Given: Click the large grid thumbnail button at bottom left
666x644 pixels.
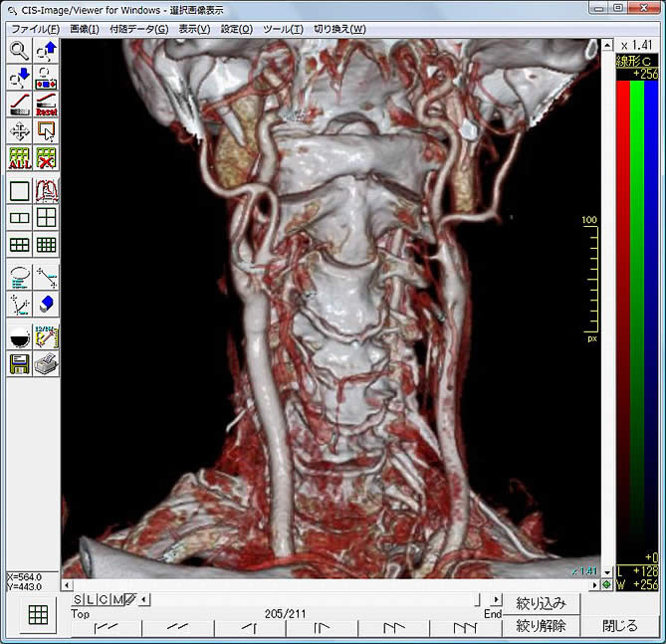Looking at the screenshot, I should 38,615.
